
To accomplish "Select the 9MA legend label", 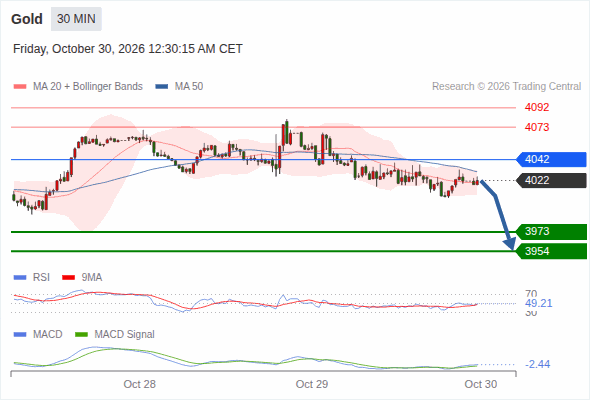I will coord(92,278).
